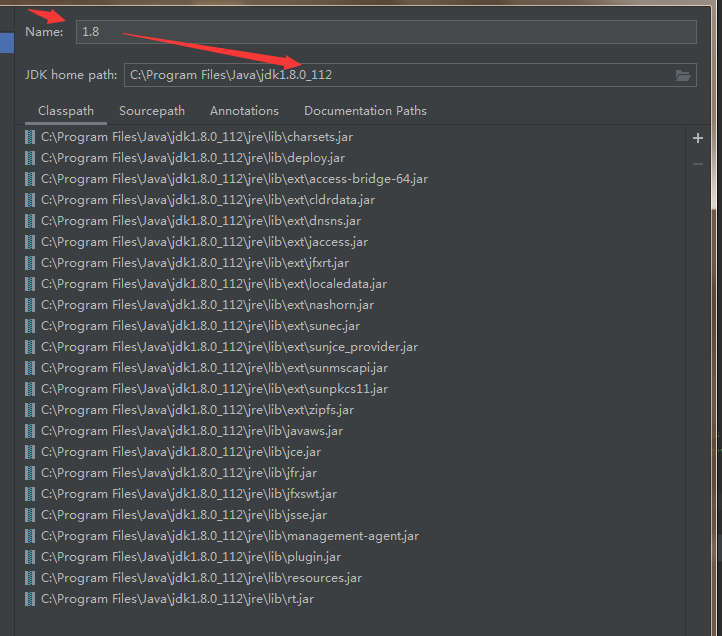Click the jar icon beside nashorn.jar
This screenshot has width=722, height=636.
[x=30, y=305]
